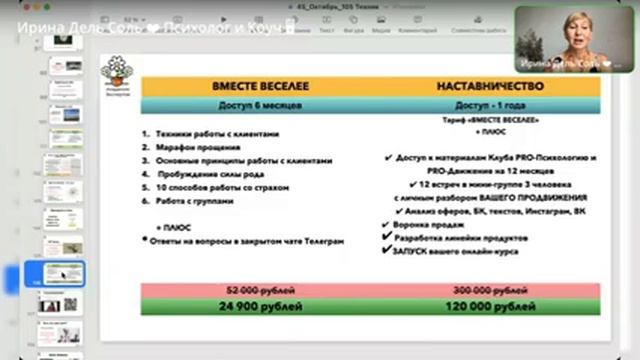Viewport: 640px width, 360px height.
Task: Start the slideshow with the Play button
Action: click(x=223, y=19)
